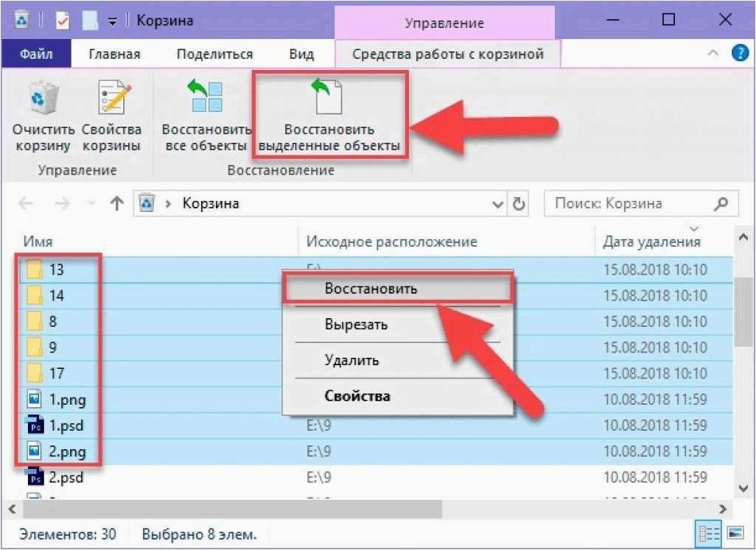Select folder 9 icon
756x550 pixels.
[34, 348]
